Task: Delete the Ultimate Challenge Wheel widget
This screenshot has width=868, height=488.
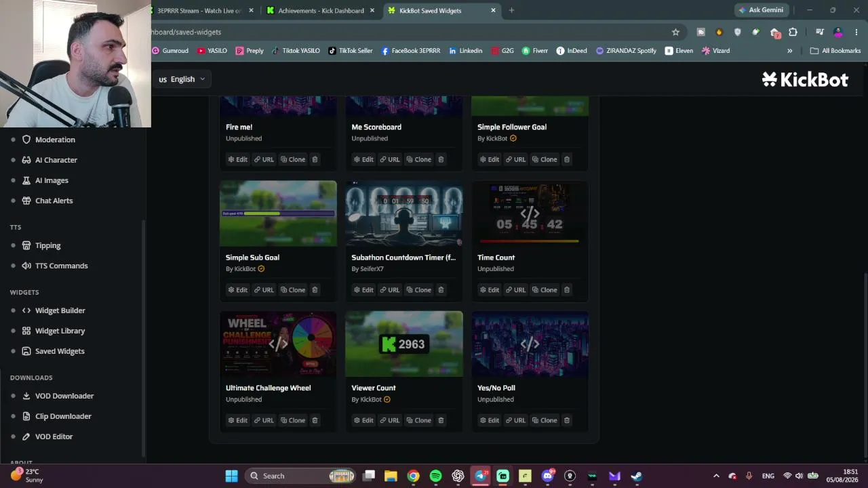Action: pos(315,420)
